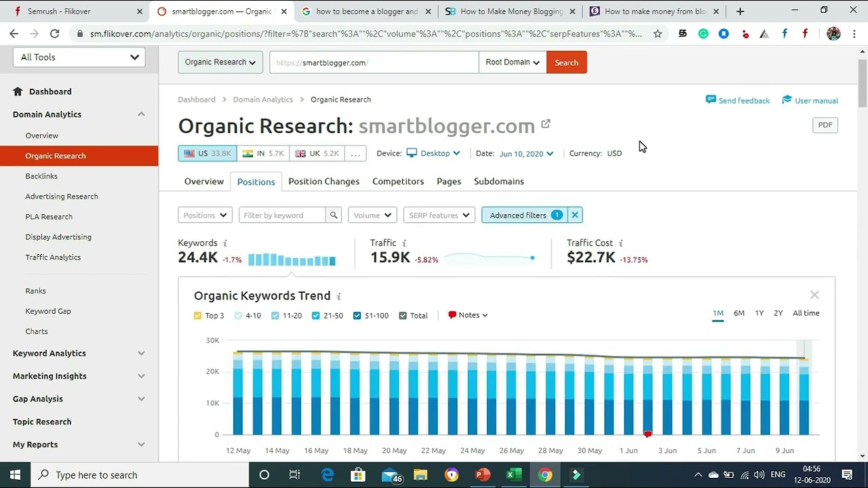This screenshot has height=488, width=868.
Task: Open external link icon beside smartblogger.com
Action: pos(546,124)
